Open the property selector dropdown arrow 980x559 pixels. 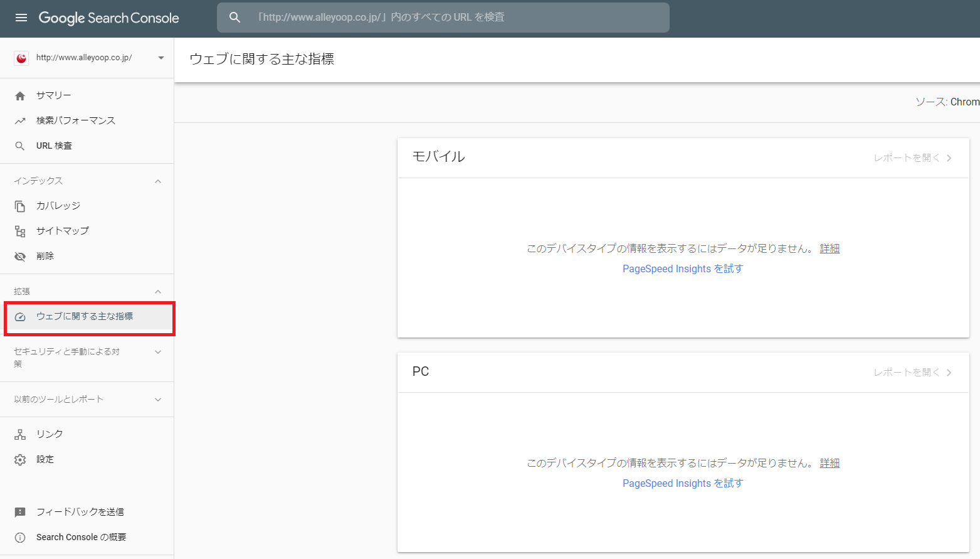(x=161, y=58)
